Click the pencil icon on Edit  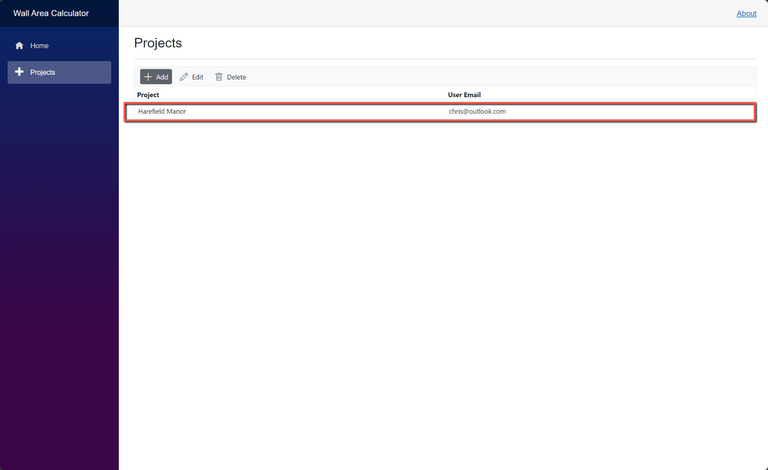point(184,77)
